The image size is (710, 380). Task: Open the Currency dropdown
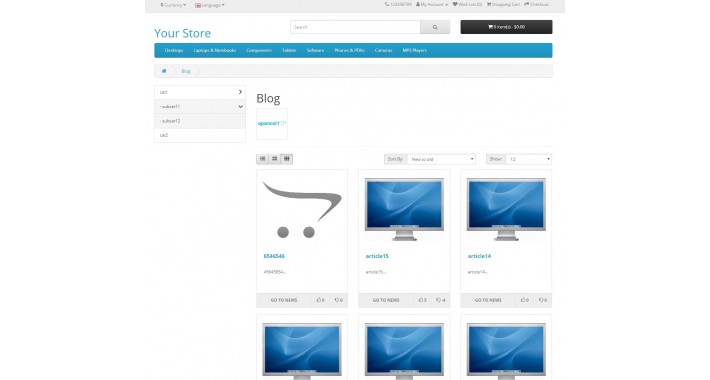coord(173,5)
